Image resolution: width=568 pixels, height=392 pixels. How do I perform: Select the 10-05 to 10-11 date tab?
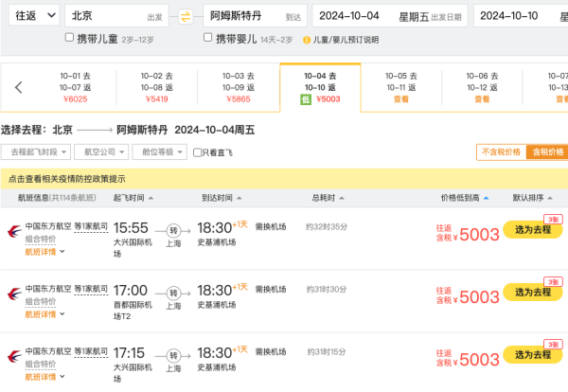click(x=401, y=87)
